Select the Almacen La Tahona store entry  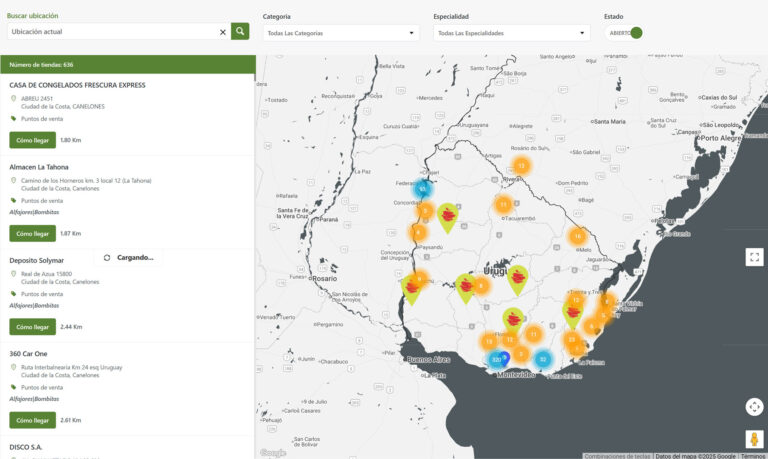(38, 167)
